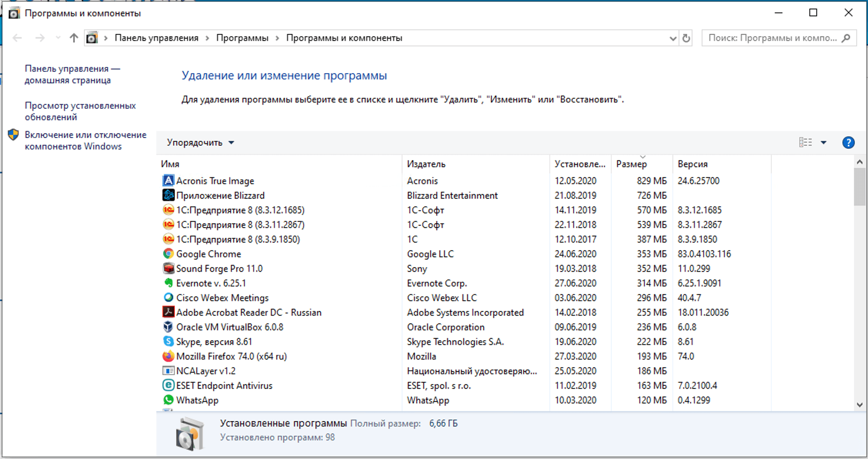Click the ESET Endpoint Antivirus icon

tap(168, 385)
